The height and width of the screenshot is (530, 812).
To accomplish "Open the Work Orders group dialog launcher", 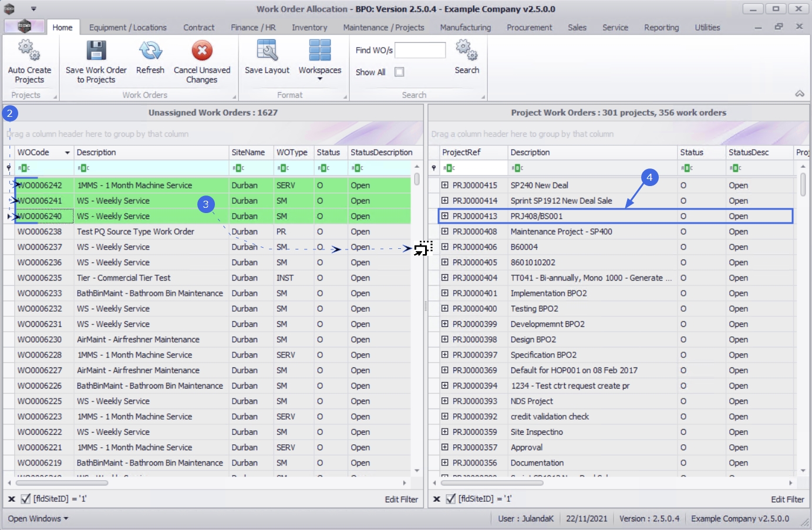I will click(234, 97).
